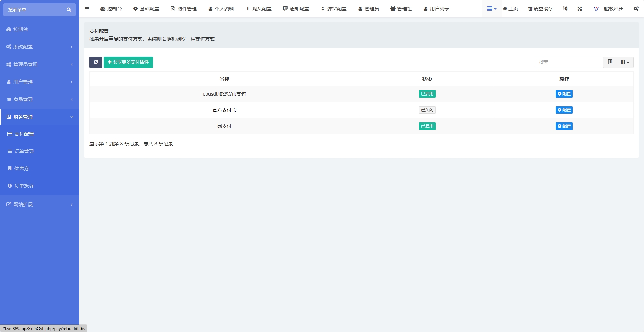
Task: Click the fullscreen expand icon
Action: 580,9
